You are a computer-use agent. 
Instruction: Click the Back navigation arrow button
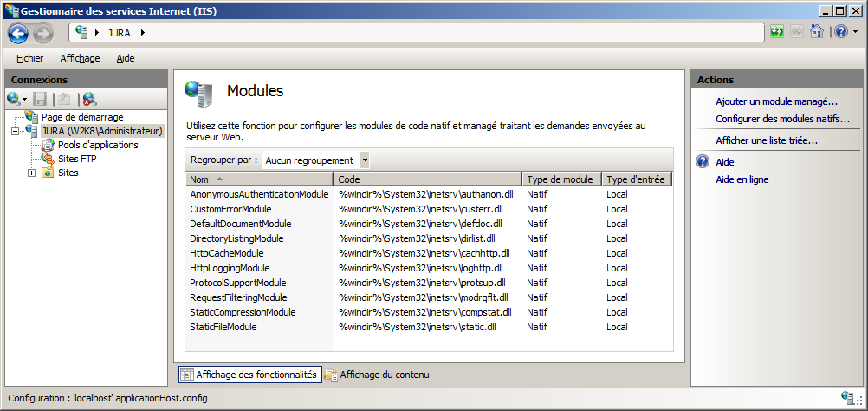pos(19,33)
